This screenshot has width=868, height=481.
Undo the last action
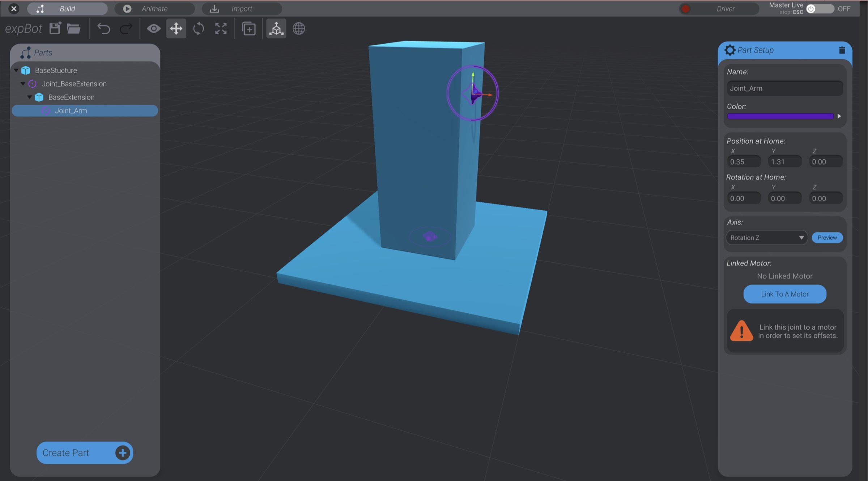pyautogui.click(x=104, y=29)
